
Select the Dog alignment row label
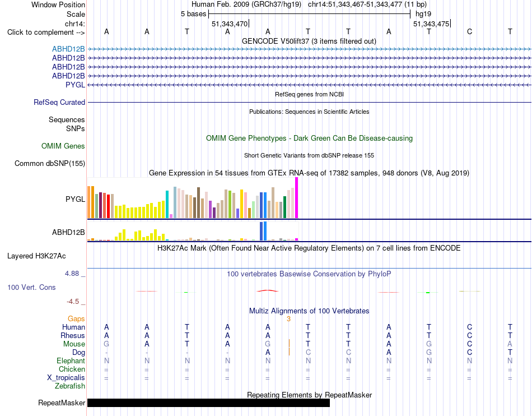click(x=78, y=353)
